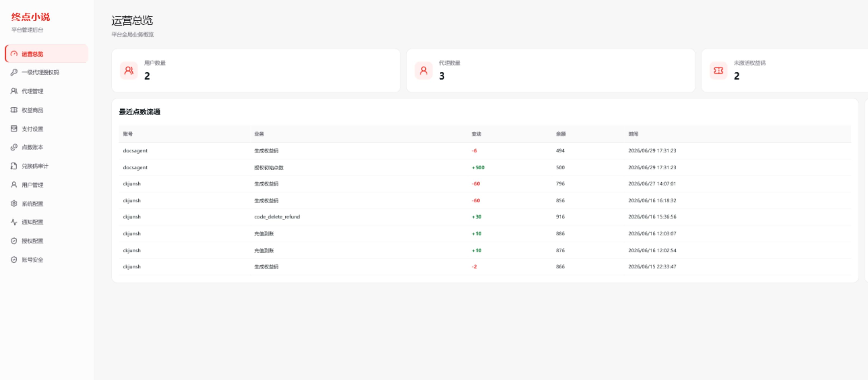Click the ticket icon beside 权益商品
The height and width of the screenshot is (380, 868).
tap(14, 110)
